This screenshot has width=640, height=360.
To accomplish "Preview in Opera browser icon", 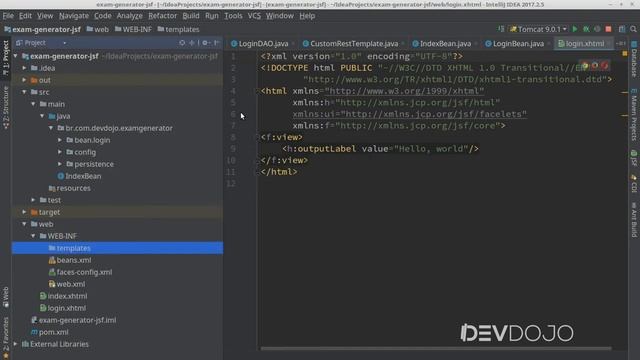I will pos(604,66).
